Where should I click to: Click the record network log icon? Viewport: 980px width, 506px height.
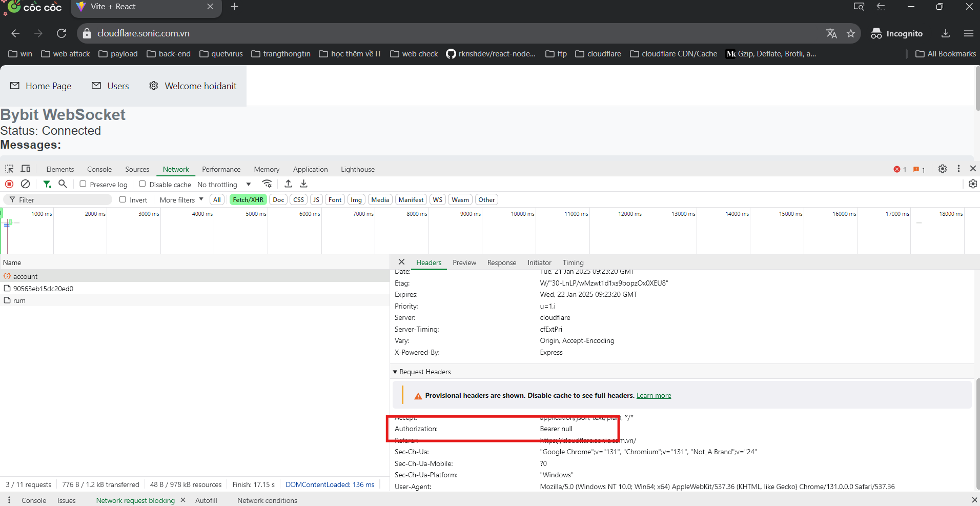coord(9,184)
